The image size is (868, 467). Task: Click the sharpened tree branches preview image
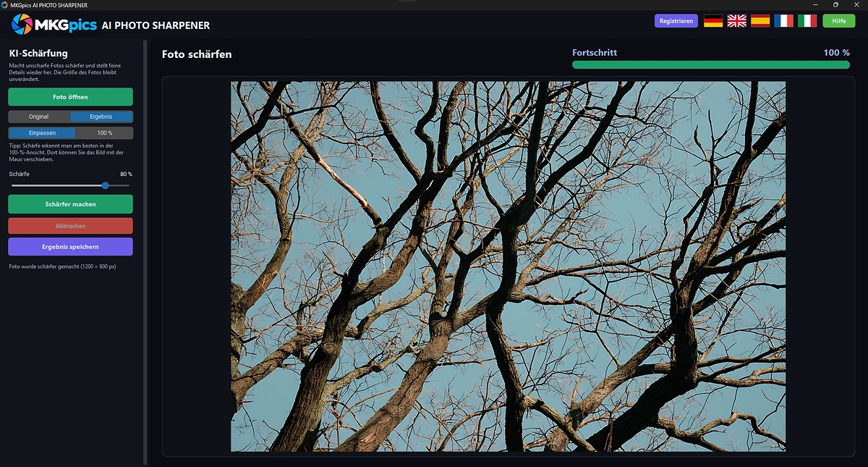(x=508, y=266)
